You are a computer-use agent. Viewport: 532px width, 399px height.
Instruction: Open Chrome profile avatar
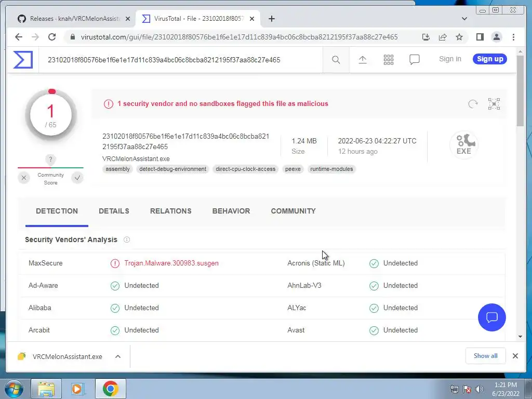pyautogui.click(x=496, y=37)
